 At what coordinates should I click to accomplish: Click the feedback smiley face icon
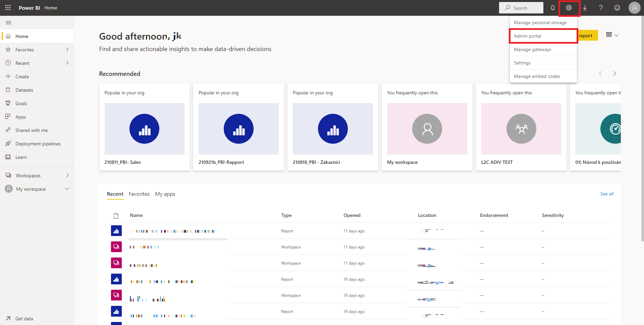coord(617,8)
